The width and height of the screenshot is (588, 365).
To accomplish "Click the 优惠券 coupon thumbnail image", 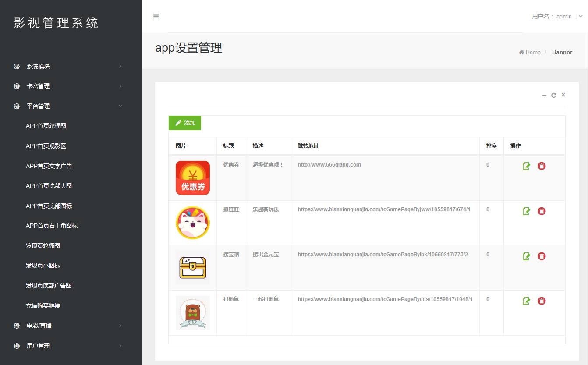I will click(x=193, y=178).
